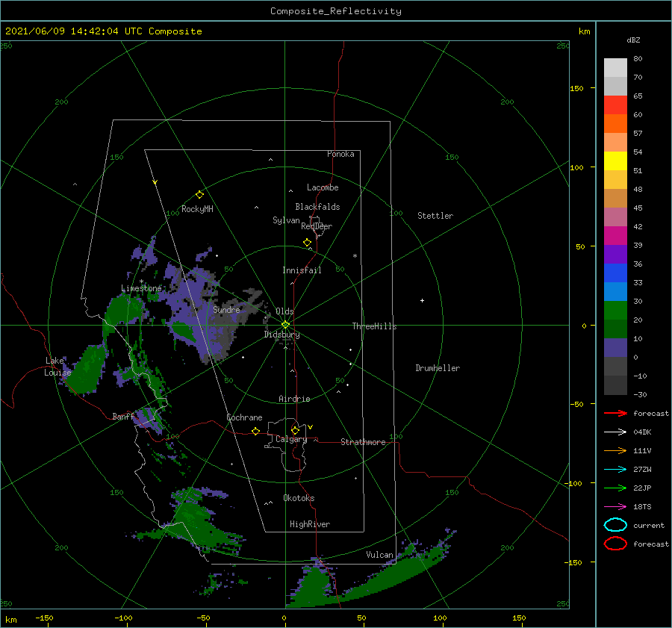The height and width of the screenshot is (628, 672).
Task: Choose the lightest gray 80-70 dBZ swatch
Action: coord(615,68)
